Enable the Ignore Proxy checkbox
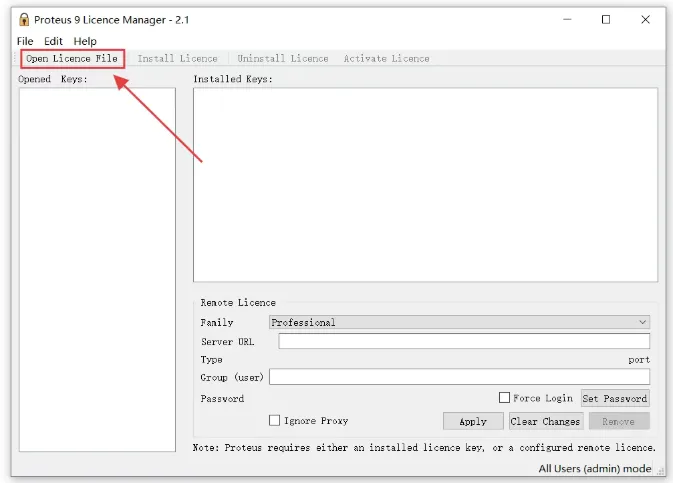This screenshot has width=673, height=483. [x=274, y=420]
